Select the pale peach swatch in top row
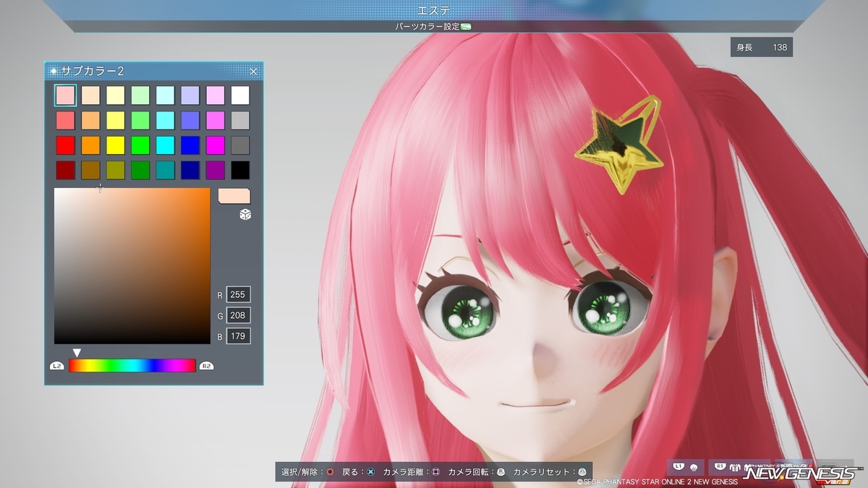The image size is (868, 488). coord(90,95)
